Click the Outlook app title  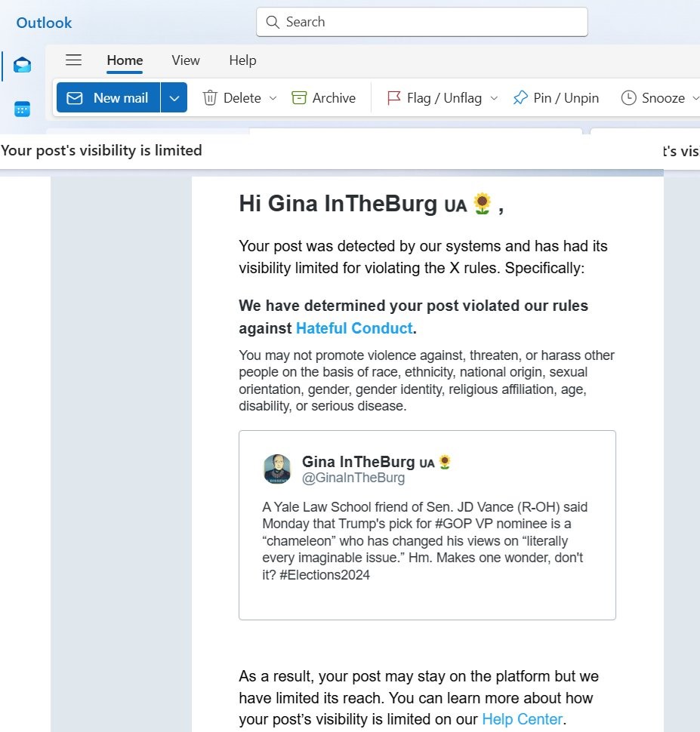point(44,23)
